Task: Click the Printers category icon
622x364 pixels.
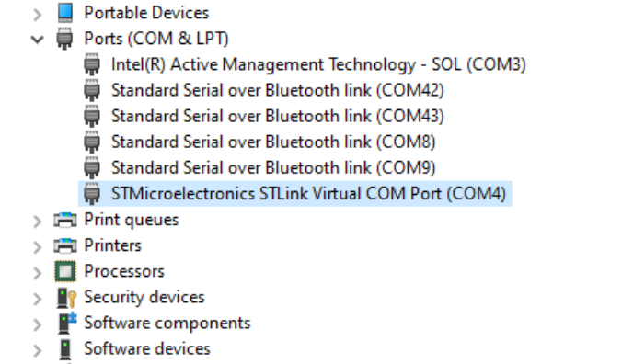Action: coord(65,245)
